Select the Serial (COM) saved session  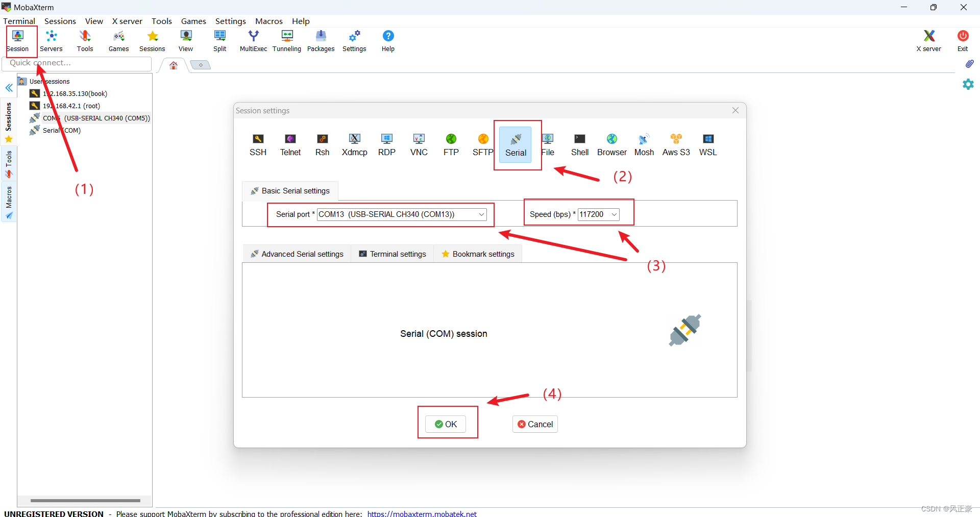click(61, 130)
